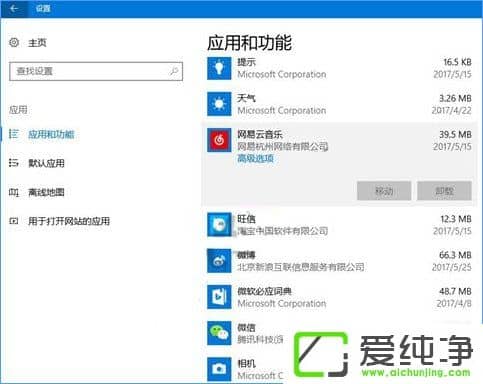
Task: Click 网易杭州网络有限公司 publisher text
Action: (283, 146)
